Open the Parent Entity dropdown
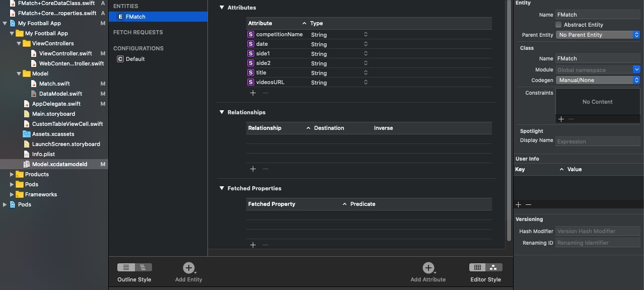This screenshot has height=290, width=644. pos(598,35)
